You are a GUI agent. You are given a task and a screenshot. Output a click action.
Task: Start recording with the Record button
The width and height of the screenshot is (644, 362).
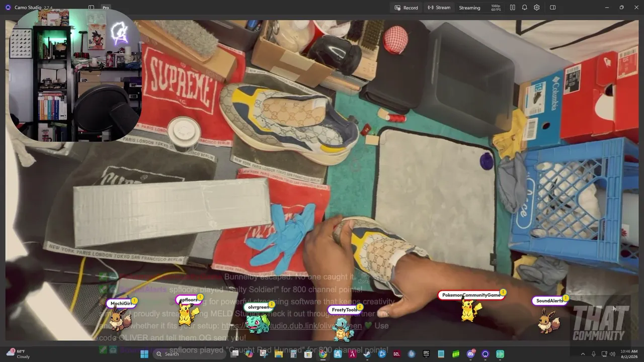pos(406,8)
